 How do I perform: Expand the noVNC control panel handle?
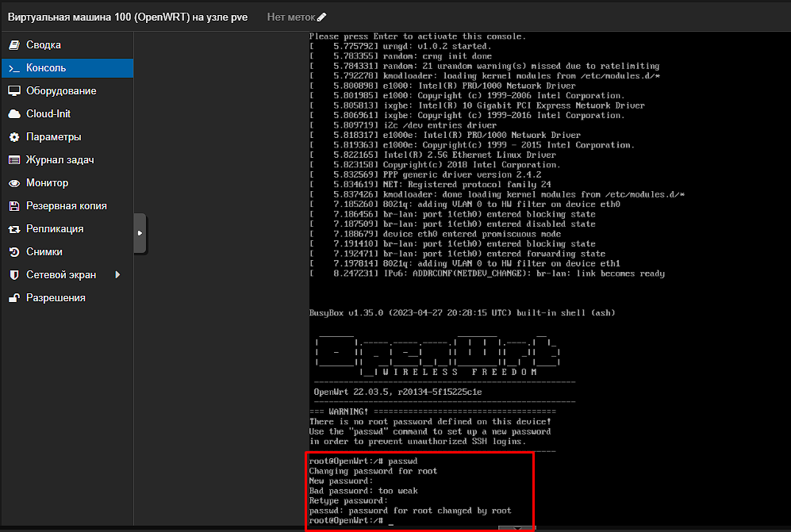pyautogui.click(x=140, y=233)
